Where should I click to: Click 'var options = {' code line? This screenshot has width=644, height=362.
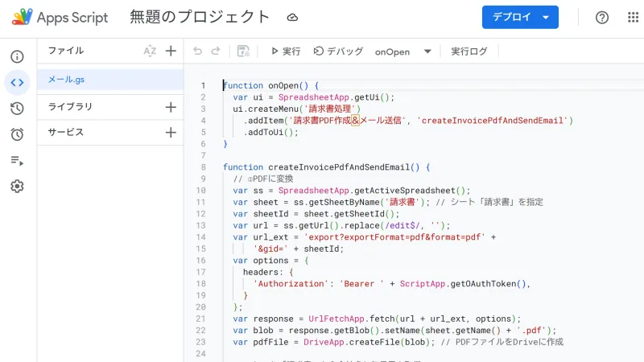click(x=270, y=260)
